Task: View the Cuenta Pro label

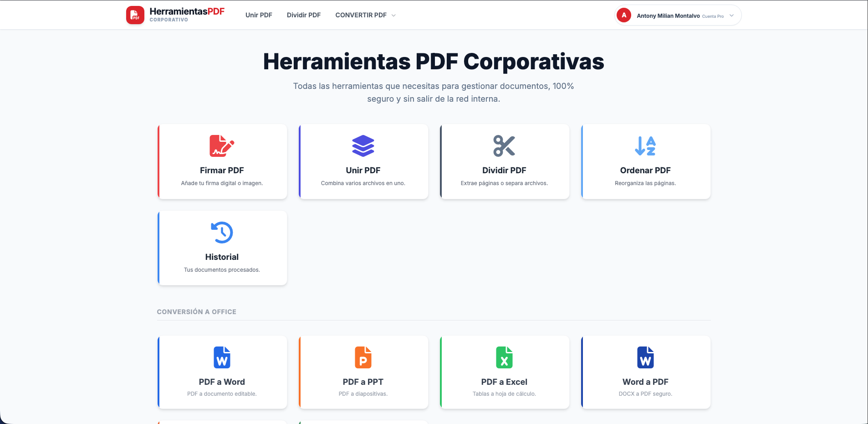Action: 713,16
